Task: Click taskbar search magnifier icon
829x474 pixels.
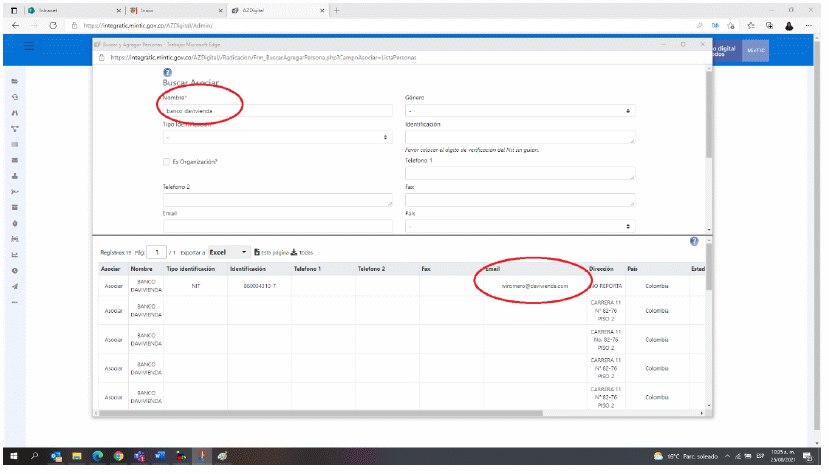Action: coord(35,456)
